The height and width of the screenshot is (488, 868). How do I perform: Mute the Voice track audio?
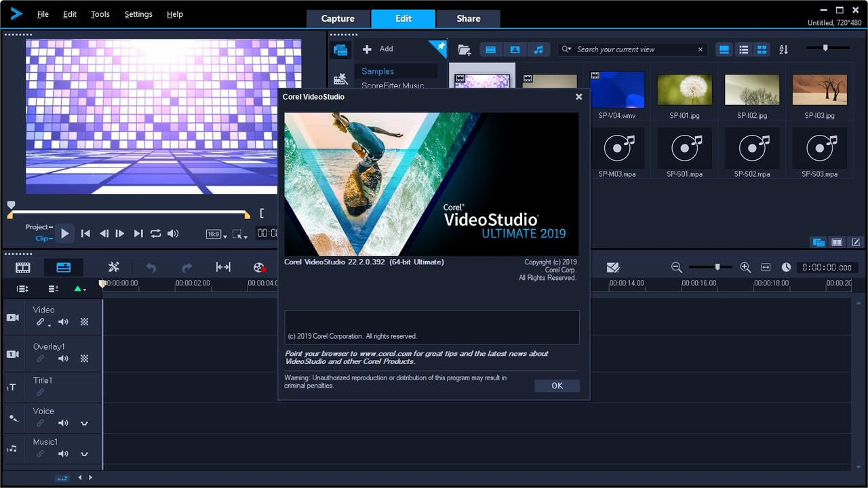(63, 423)
